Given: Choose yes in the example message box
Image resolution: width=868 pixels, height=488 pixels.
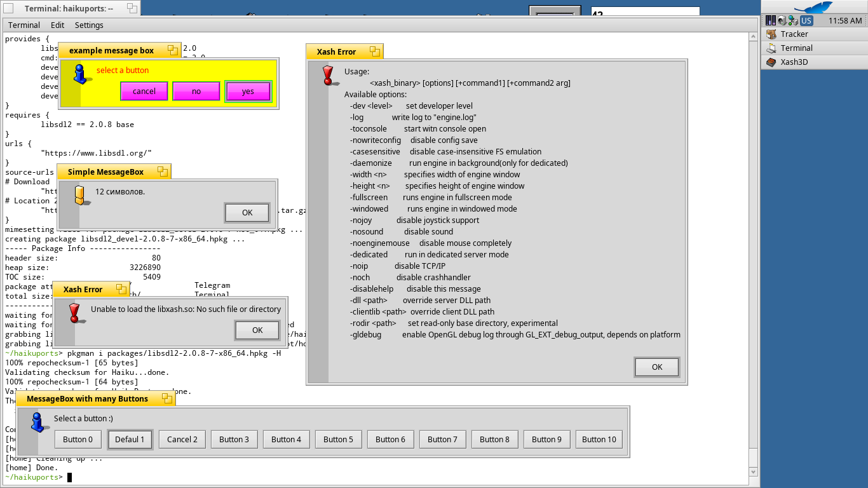Looking at the screenshot, I should 248,91.
